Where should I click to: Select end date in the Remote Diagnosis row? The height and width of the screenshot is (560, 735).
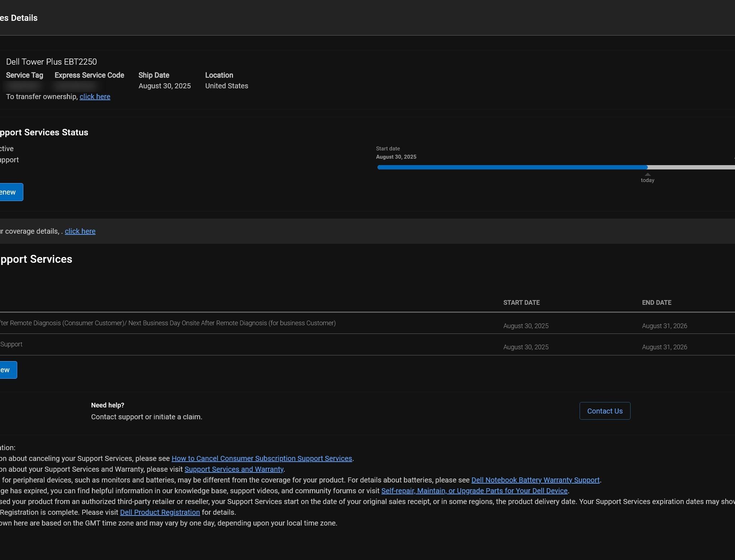point(664,326)
